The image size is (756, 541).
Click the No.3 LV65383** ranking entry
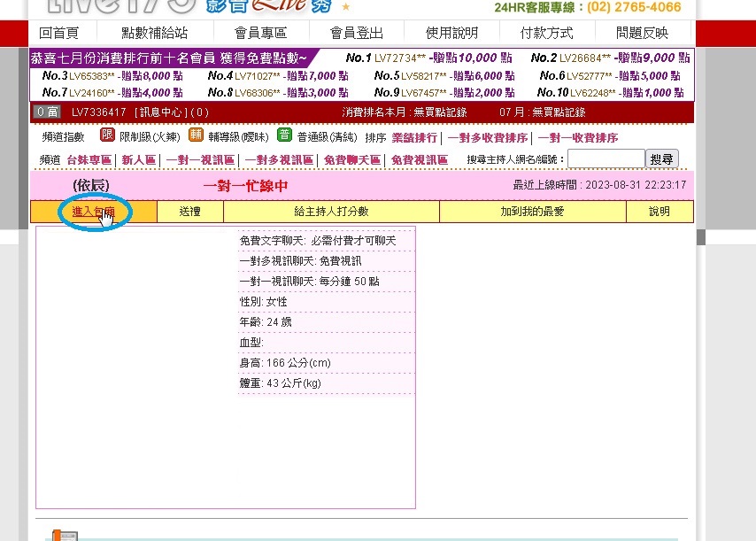tap(112, 76)
